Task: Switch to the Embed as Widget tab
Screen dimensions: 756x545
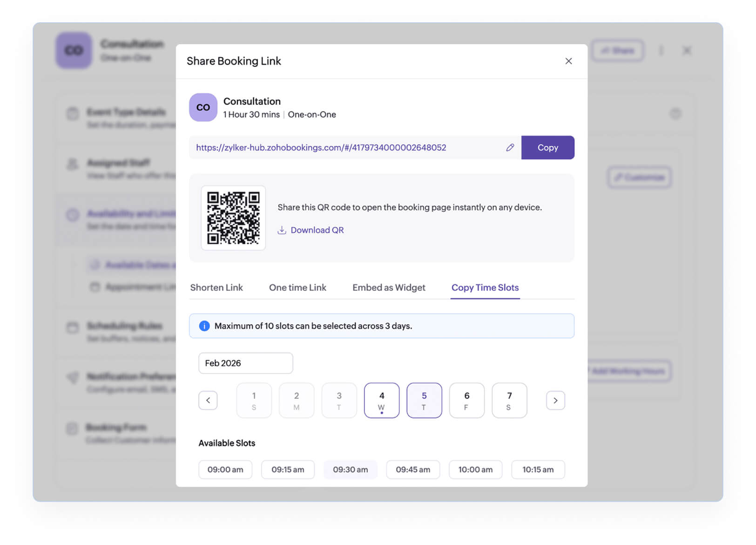Action: tap(389, 287)
